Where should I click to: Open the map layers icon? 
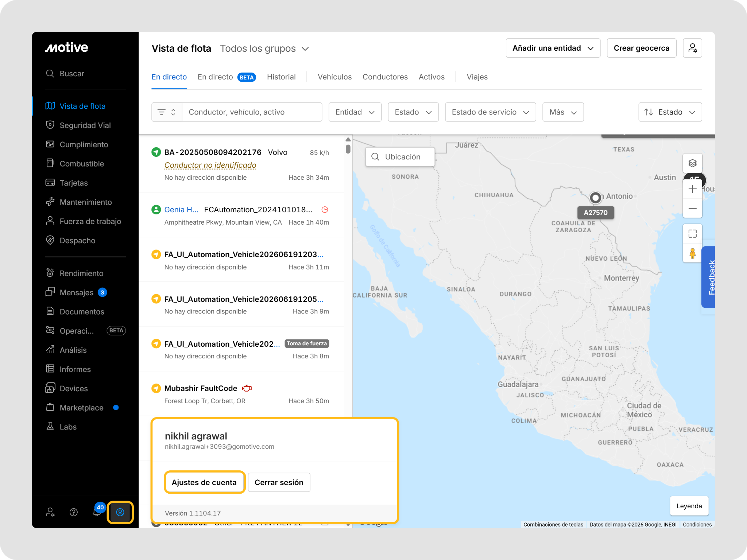(692, 163)
